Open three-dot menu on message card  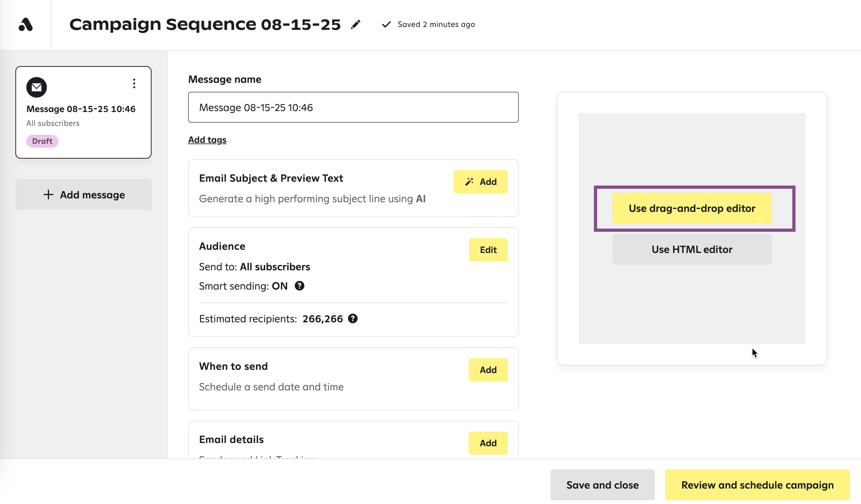pos(134,84)
